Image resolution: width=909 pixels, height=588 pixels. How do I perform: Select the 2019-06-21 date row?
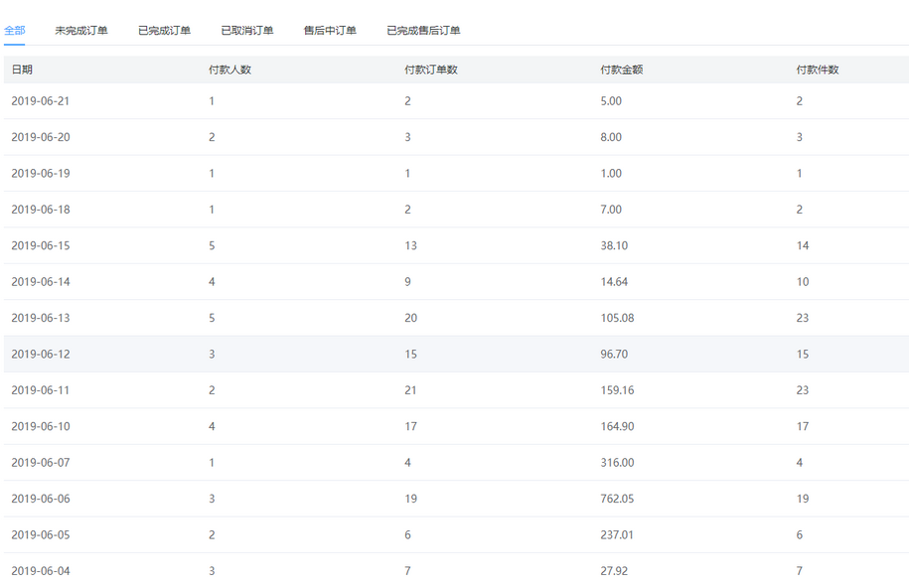coord(41,101)
